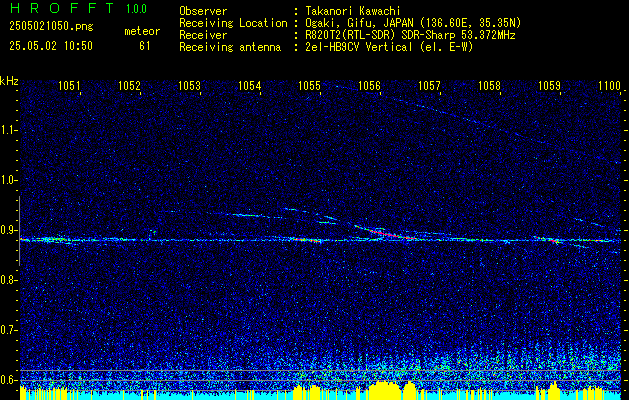This screenshot has height=400, width=629.
Task: Click the 1057 time marker
Action: pyautogui.click(x=430, y=85)
